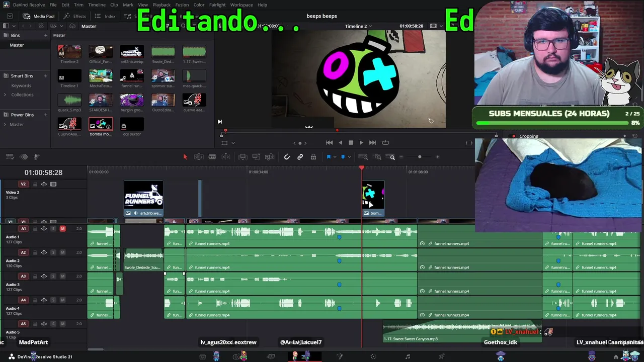Open the marker color dropdown arrow
This screenshot has height=362, width=644.
(349, 157)
